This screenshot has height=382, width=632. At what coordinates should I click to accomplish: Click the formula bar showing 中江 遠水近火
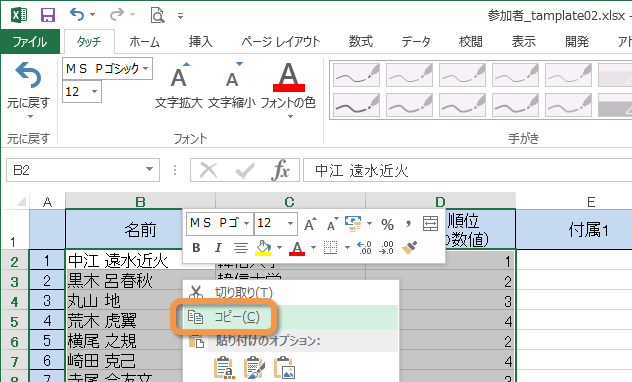pos(468,170)
